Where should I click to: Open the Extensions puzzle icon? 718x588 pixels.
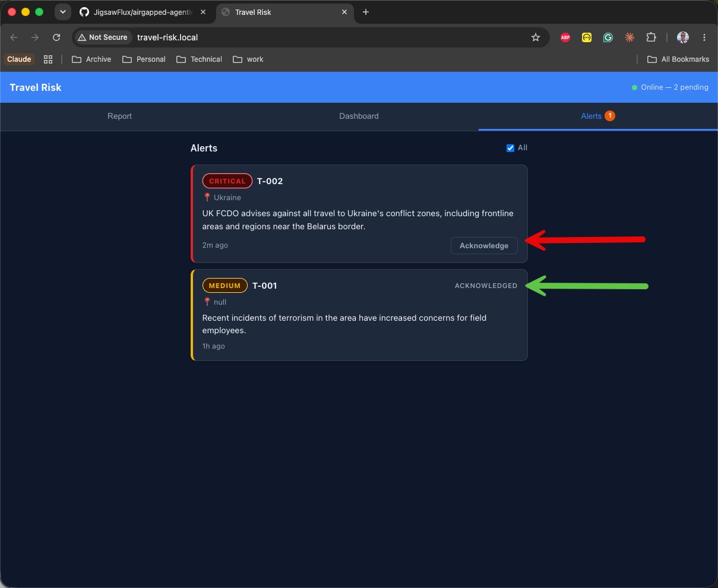click(651, 37)
